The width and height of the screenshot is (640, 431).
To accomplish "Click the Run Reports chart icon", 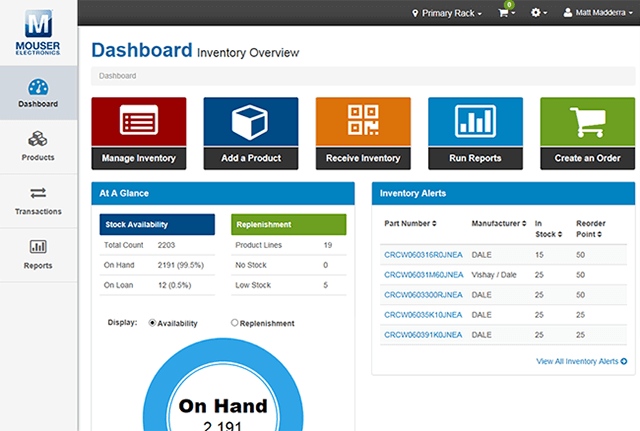I will point(475,122).
